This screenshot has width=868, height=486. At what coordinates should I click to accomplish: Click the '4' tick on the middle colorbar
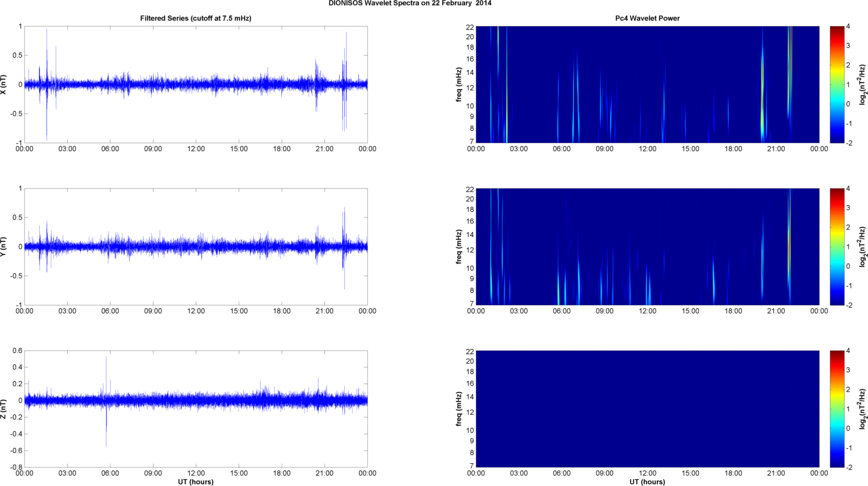coord(848,188)
